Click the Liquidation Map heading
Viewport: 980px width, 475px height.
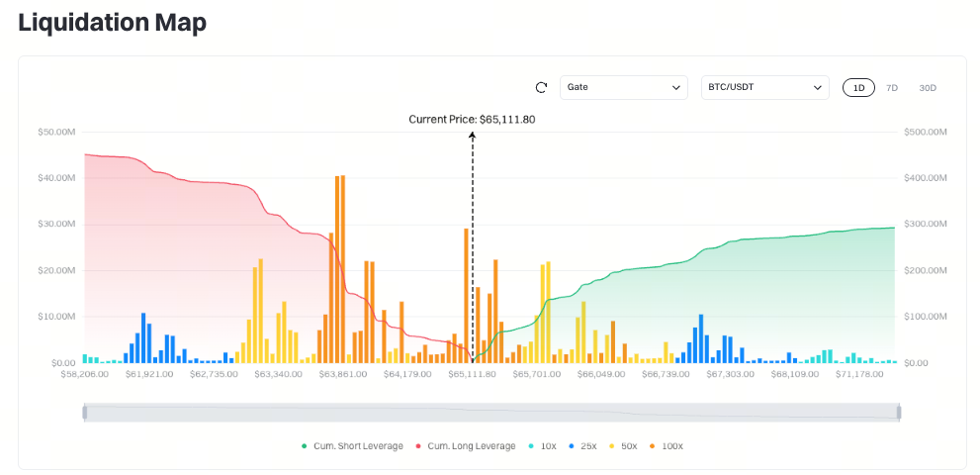(x=113, y=23)
